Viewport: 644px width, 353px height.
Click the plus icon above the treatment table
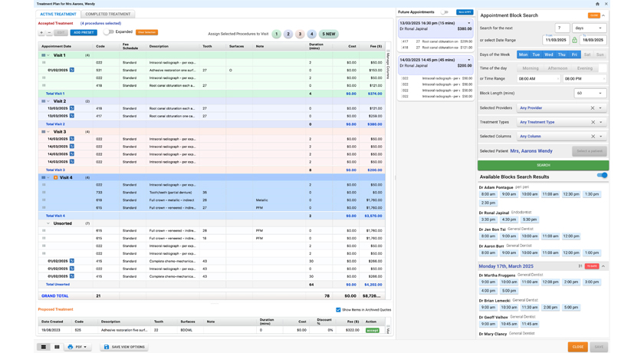[41, 32]
